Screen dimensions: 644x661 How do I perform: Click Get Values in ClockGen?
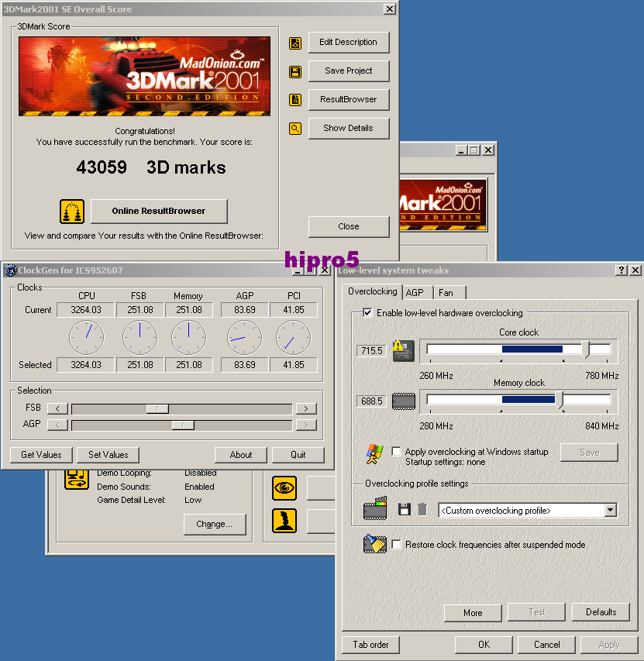pos(41,455)
